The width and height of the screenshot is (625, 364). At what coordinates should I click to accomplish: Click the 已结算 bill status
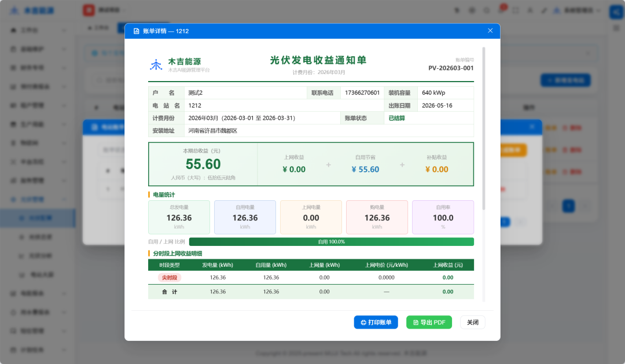click(x=396, y=119)
